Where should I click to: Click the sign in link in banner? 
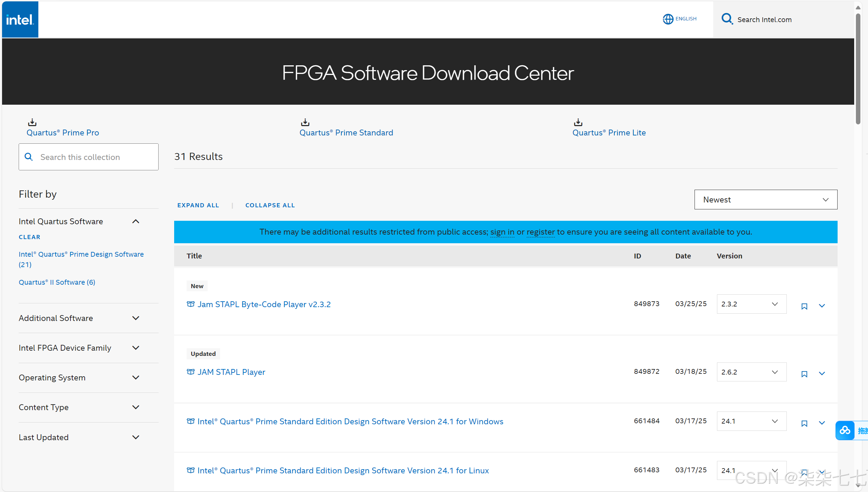pyautogui.click(x=502, y=232)
